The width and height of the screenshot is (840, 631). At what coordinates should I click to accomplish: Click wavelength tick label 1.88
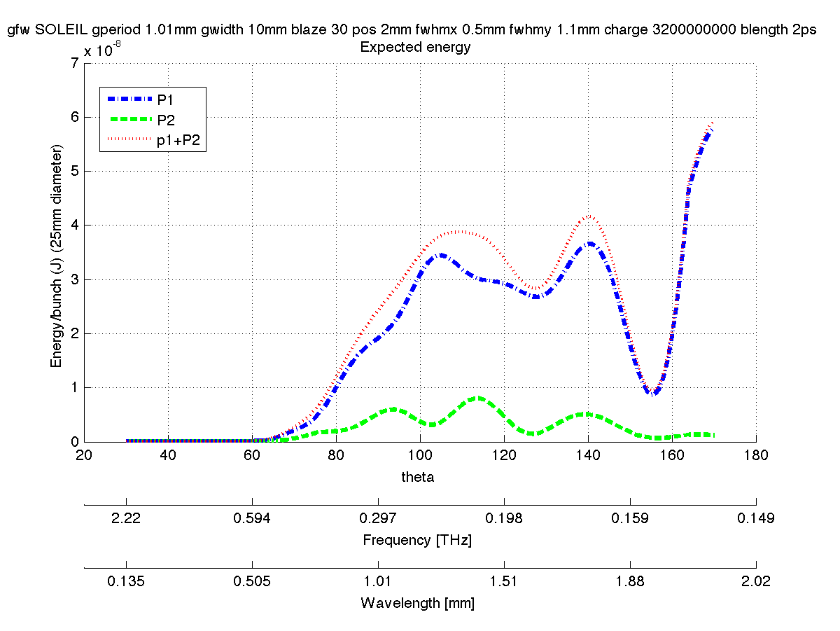click(x=630, y=581)
